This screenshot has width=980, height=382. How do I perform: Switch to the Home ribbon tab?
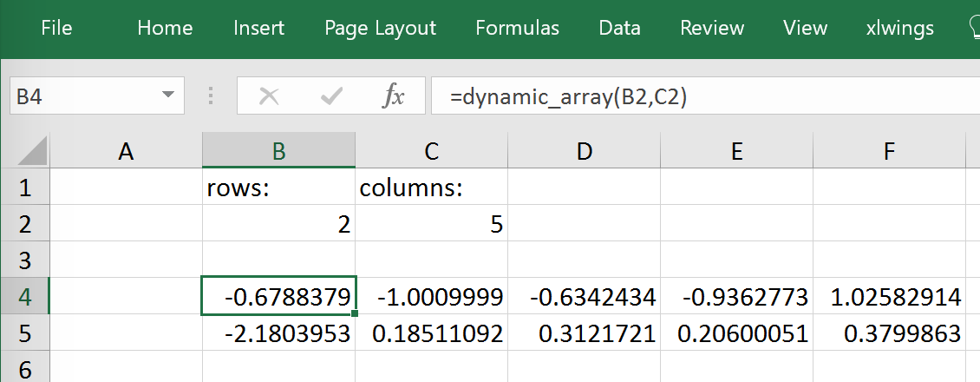click(165, 28)
